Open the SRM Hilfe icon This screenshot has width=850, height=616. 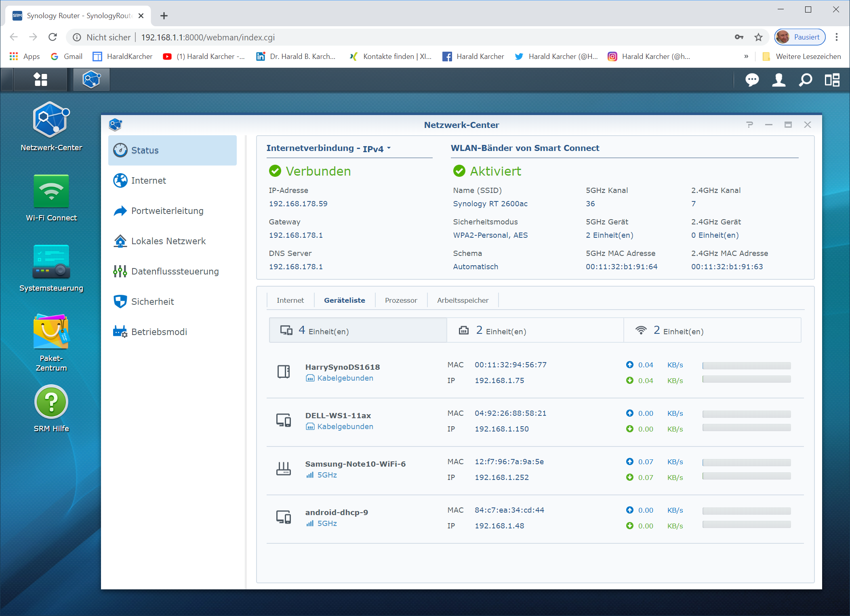point(51,402)
